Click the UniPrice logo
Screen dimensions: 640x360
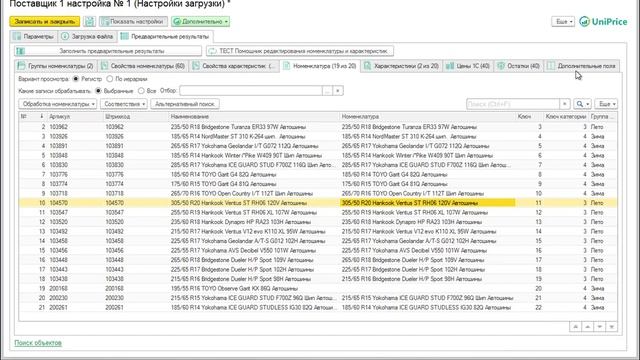click(603, 21)
